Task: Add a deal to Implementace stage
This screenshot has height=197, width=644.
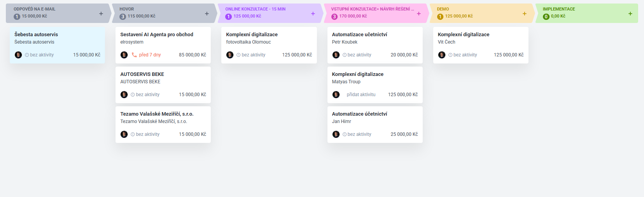Action: point(630,14)
